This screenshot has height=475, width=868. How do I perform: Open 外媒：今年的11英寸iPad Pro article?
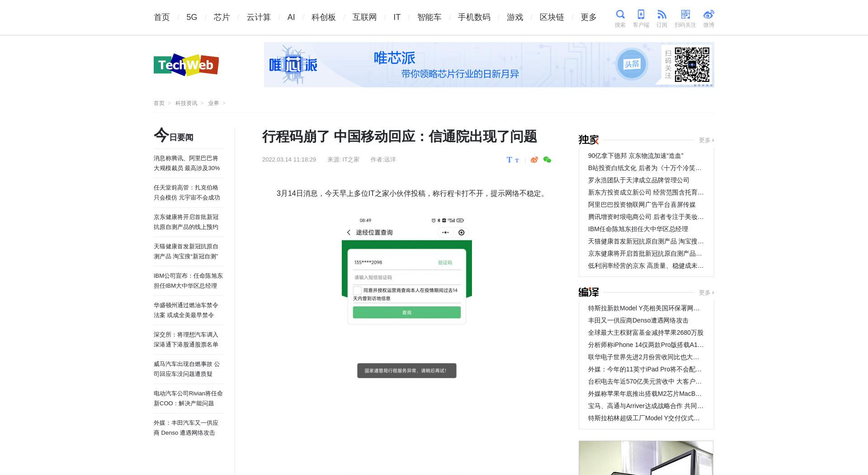(645, 369)
